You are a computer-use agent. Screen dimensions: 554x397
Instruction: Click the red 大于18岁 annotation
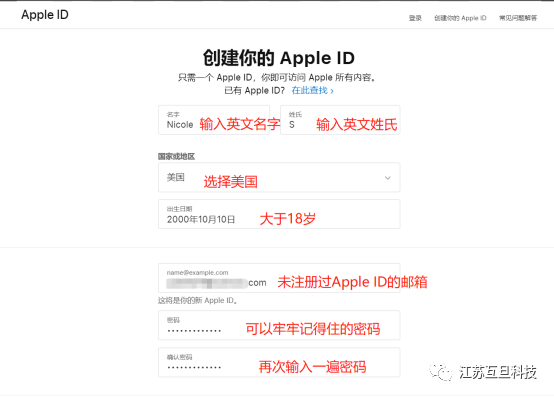[288, 219]
